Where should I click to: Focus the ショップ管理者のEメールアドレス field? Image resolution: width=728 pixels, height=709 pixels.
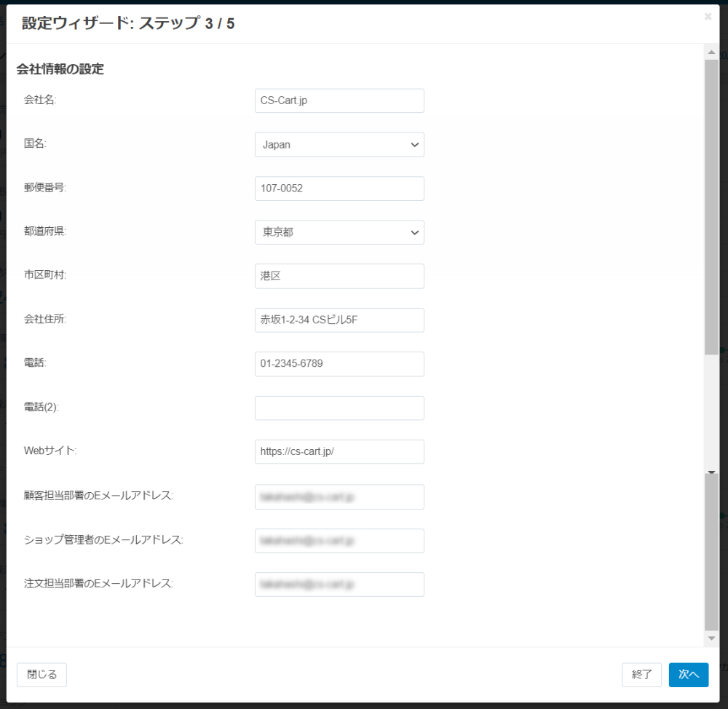[339, 541]
